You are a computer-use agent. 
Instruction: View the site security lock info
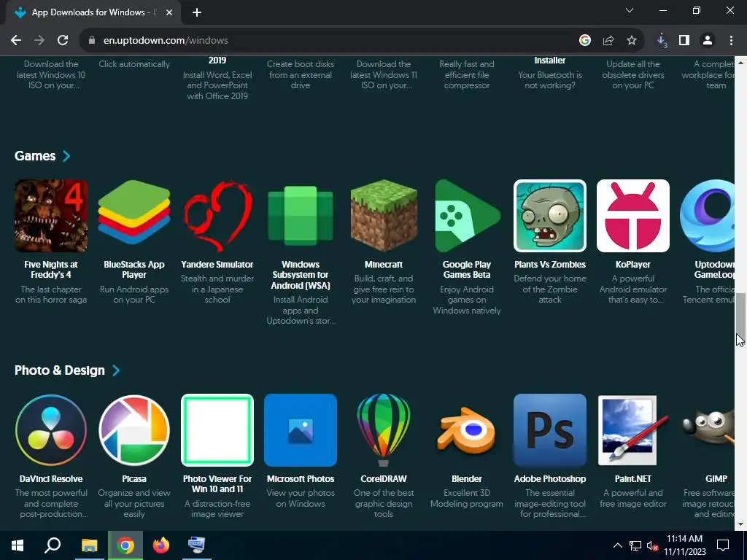click(x=92, y=41)
